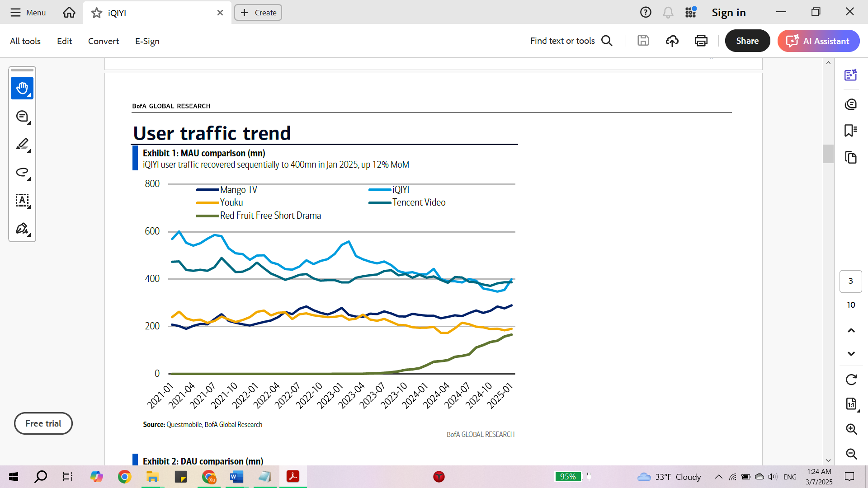Go to the Home view
This screenshot has height=488, width=868.
click(x=69, y=12)
